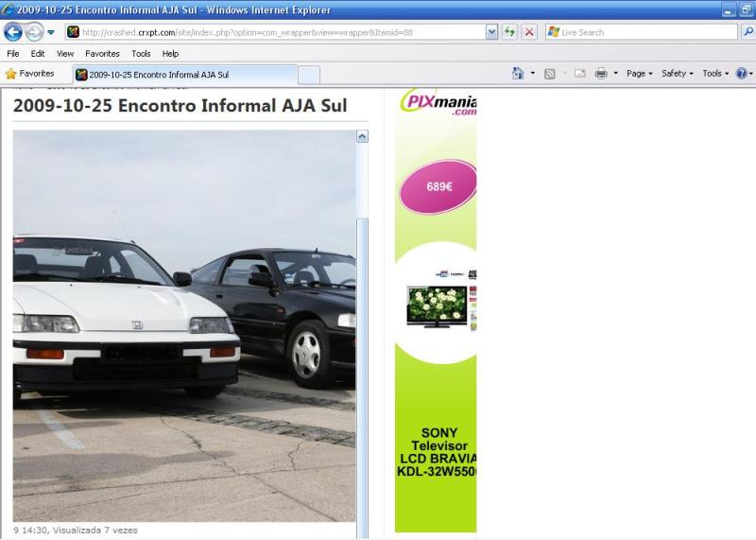Open the Safety dropdown menu
This screenshot has height=540, width=756.
(x=677, y=74)
